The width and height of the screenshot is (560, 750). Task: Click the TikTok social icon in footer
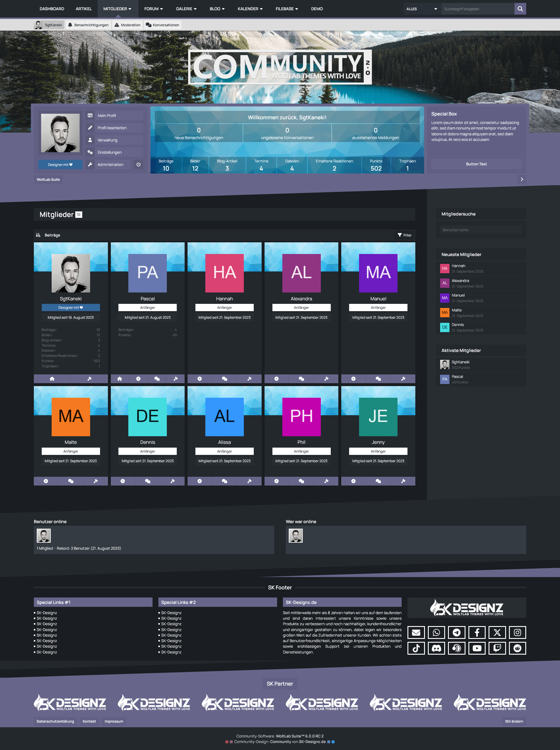coord(416,648)
